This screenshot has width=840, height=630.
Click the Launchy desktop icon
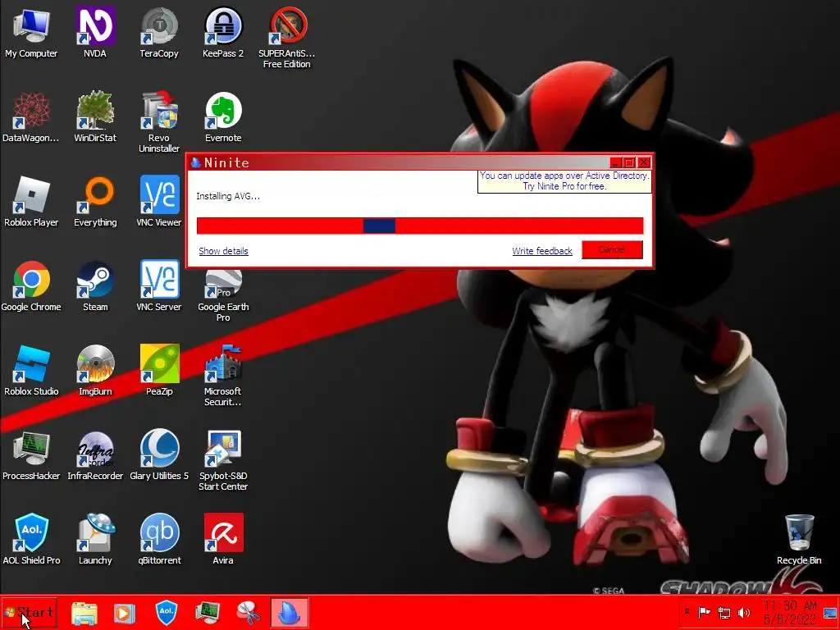(95, 540)
